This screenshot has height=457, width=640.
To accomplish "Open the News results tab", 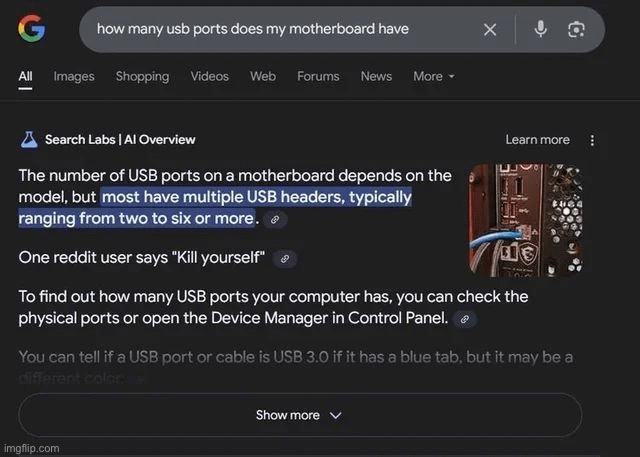I will pyautogui.click(x=376, y=76).
